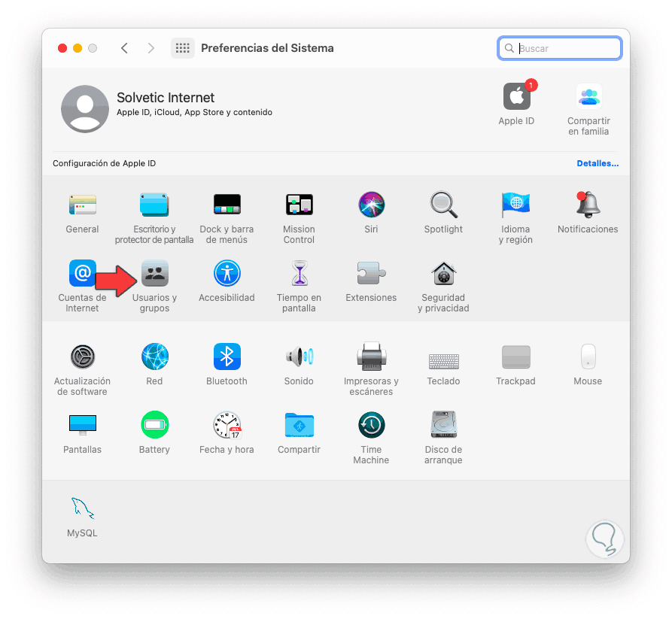The width and height of the screenshot is (672, 619).
Task: Click the Buscar search field
Action: click(x=560, y=48)
